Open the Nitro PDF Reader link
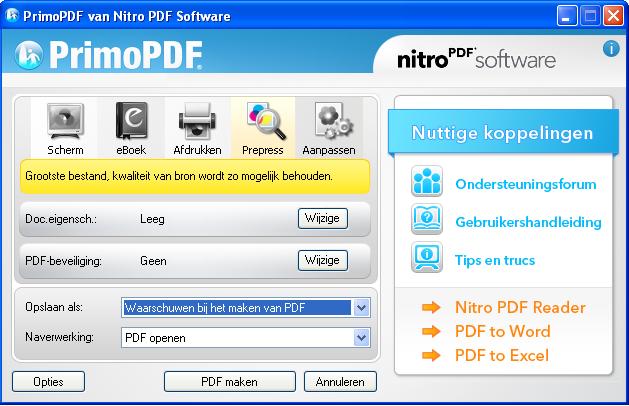The width and height of the screenshot is (629, 406). [x=519, y=307]
